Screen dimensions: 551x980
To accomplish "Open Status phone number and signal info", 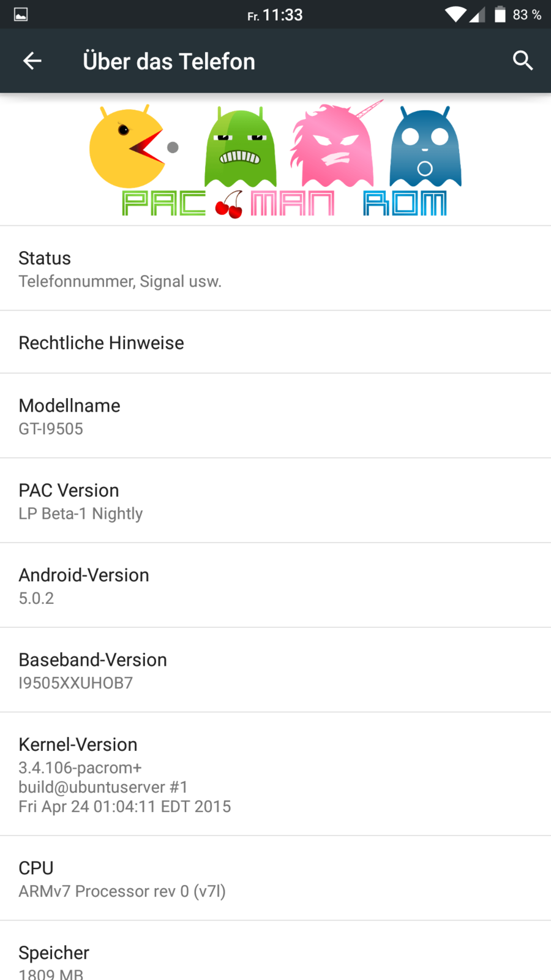I will 275,268.
